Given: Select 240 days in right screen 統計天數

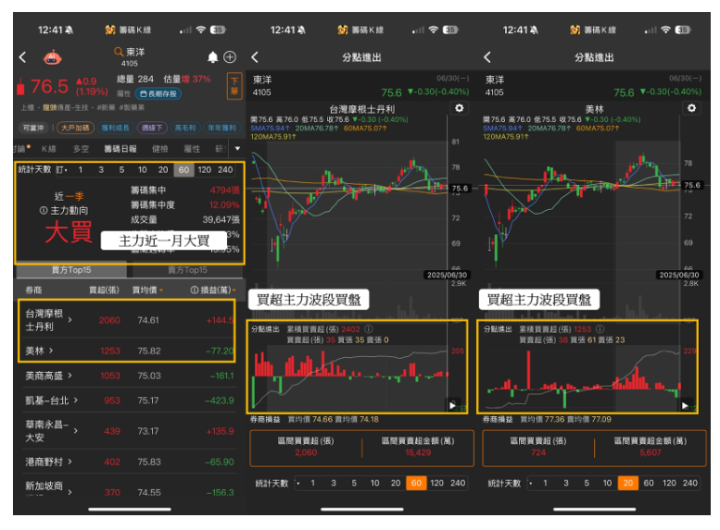Looking at the screenshot, I should [x=690, y=483].
